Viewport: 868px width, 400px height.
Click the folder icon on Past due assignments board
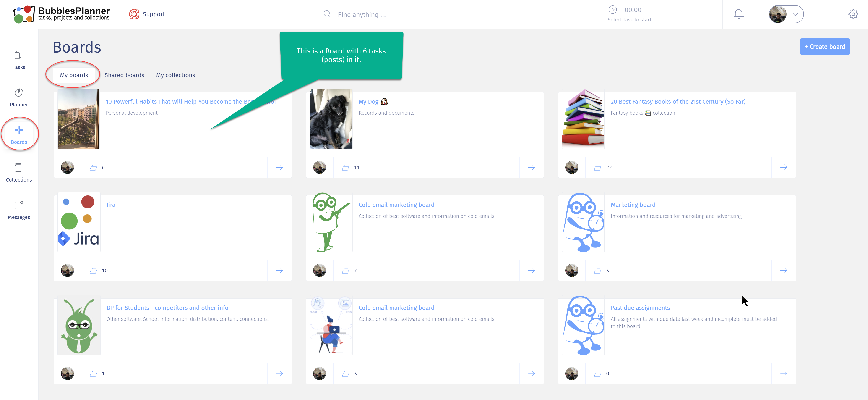597,373
